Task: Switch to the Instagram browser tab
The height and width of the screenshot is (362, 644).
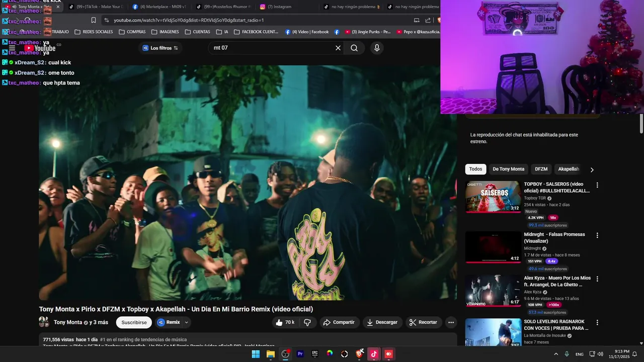Action: [x=286, y=7]
